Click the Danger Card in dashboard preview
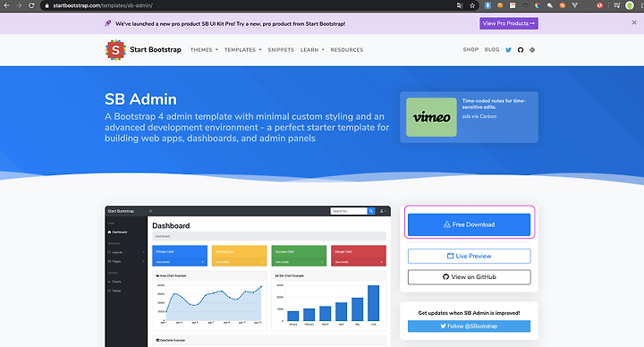Screen dimensions: 644x347 [359, 256]
